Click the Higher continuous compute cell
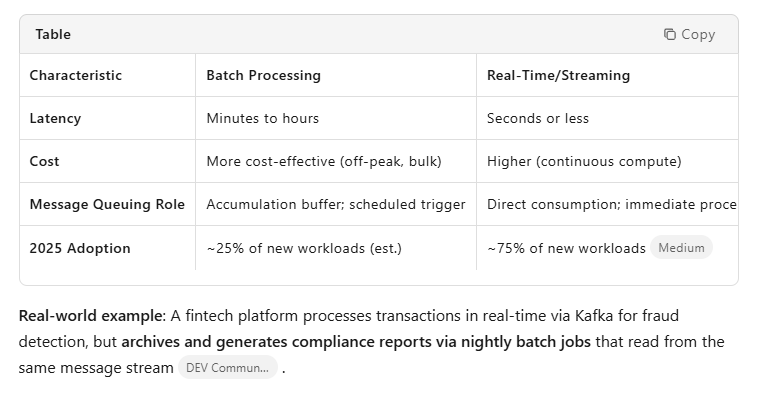The image size is (759, 396). pyautogui.click(x=584, y=161)
